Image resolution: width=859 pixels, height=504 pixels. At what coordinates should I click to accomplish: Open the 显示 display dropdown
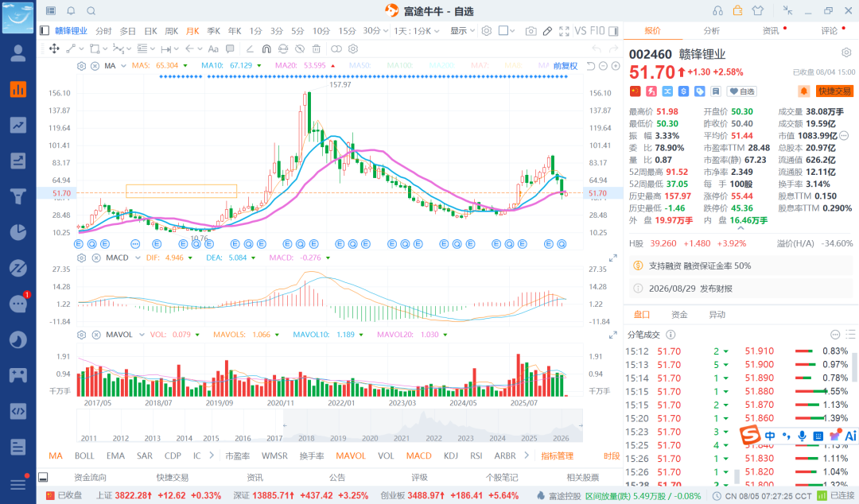click(462, 31)
